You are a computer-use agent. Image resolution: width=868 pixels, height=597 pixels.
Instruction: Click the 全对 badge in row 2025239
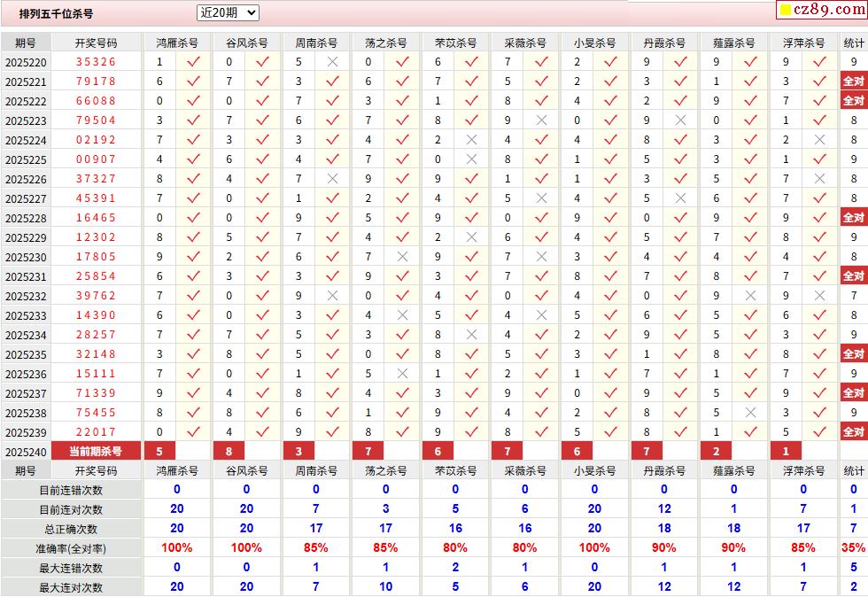(x=853, y=432)
